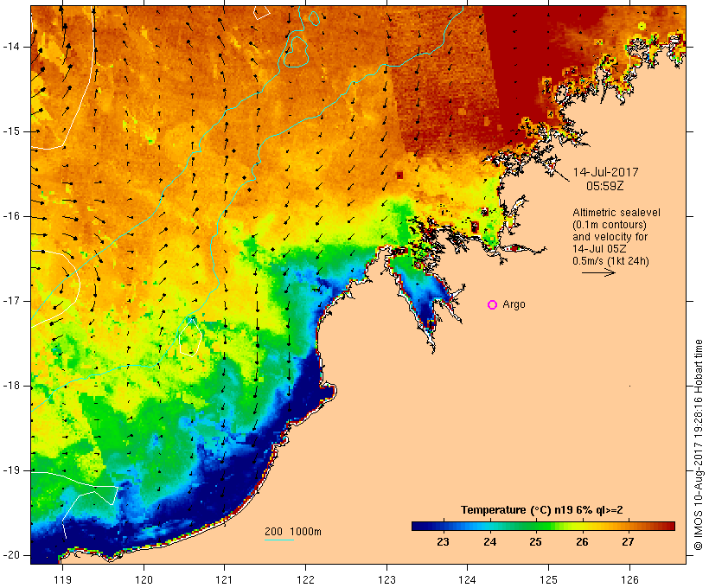Click the '14-Jul 05Z' legend line
The height and width of the screenshot is (588, 709).
pos(600,249)
